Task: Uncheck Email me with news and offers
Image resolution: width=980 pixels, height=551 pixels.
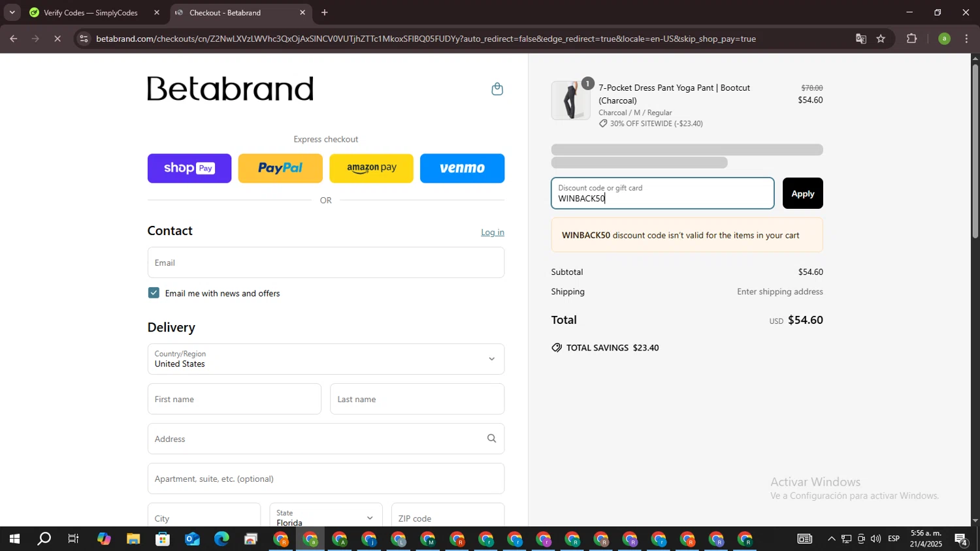Action: tap(154, 293)
